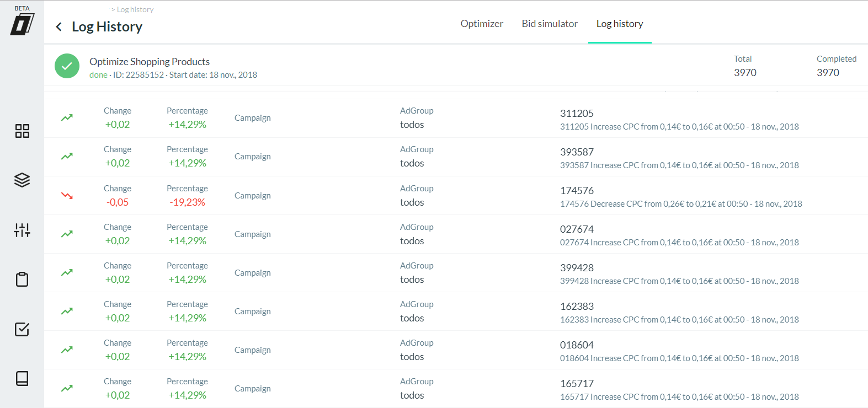Switch to the Optimizer tab
This screenshot has width=868, height=408.
[482, 24]
